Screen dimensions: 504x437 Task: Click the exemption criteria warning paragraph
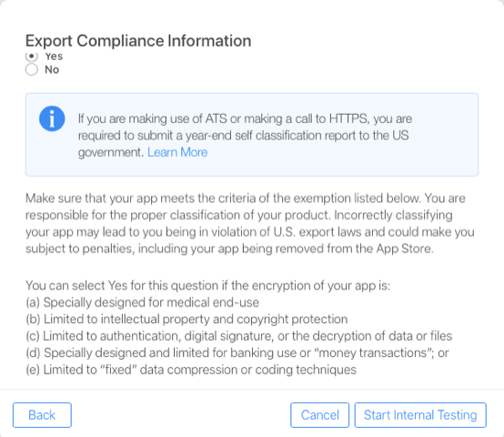pyautogui.click(x=250, y=223)
